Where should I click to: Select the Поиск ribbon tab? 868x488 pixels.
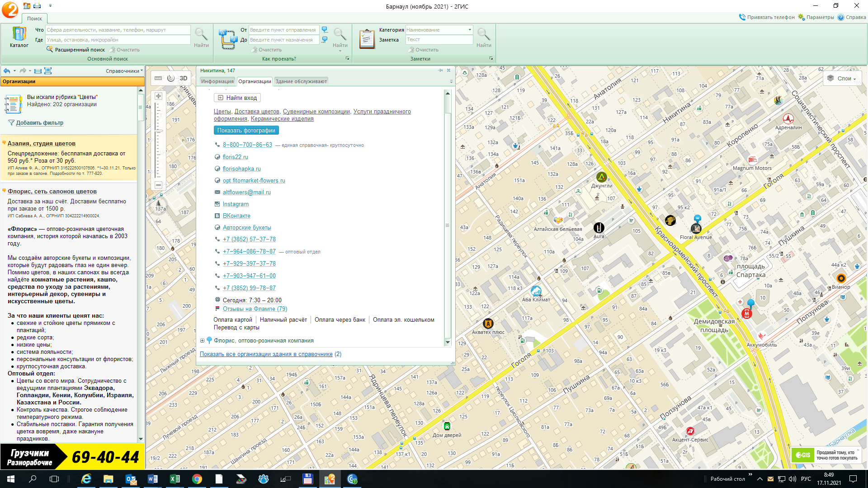click(x=34, y=19)
